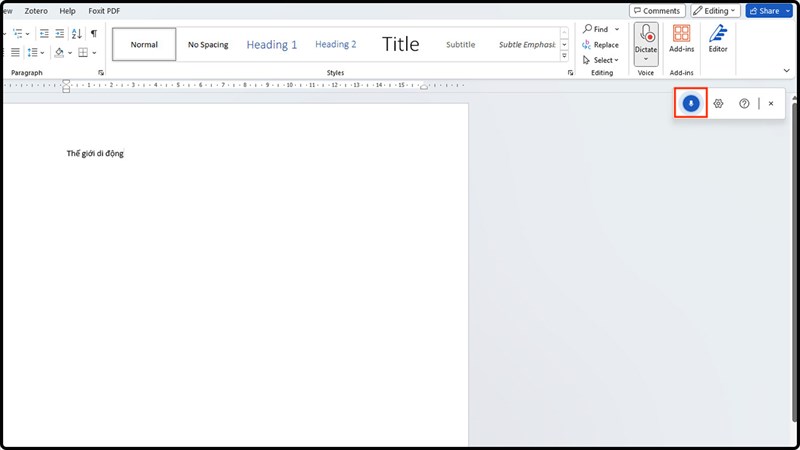Open the Editing mode dropdown
Viewport: 800px width, 450px height.
(715, 11)
